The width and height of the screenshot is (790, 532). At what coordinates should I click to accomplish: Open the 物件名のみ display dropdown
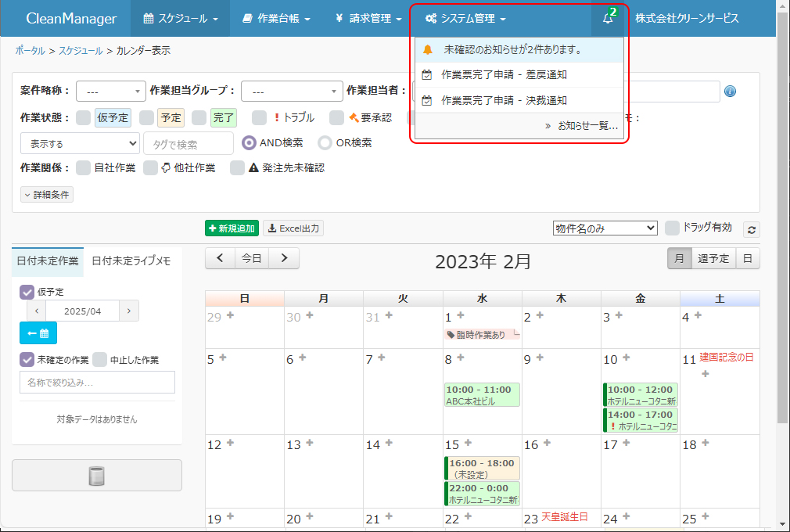coord(605,228)
